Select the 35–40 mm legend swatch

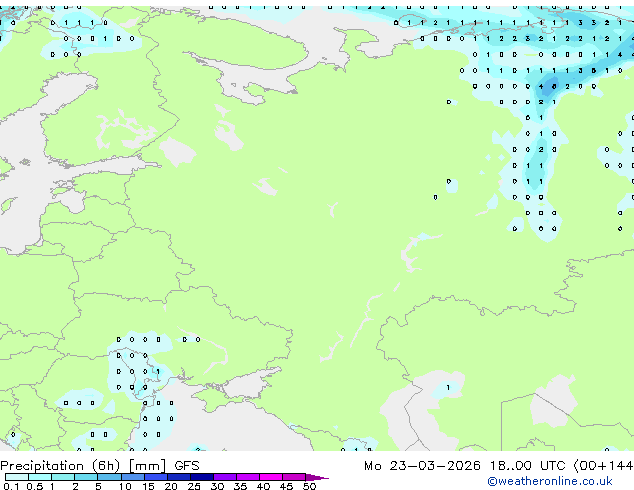[248, 477]
